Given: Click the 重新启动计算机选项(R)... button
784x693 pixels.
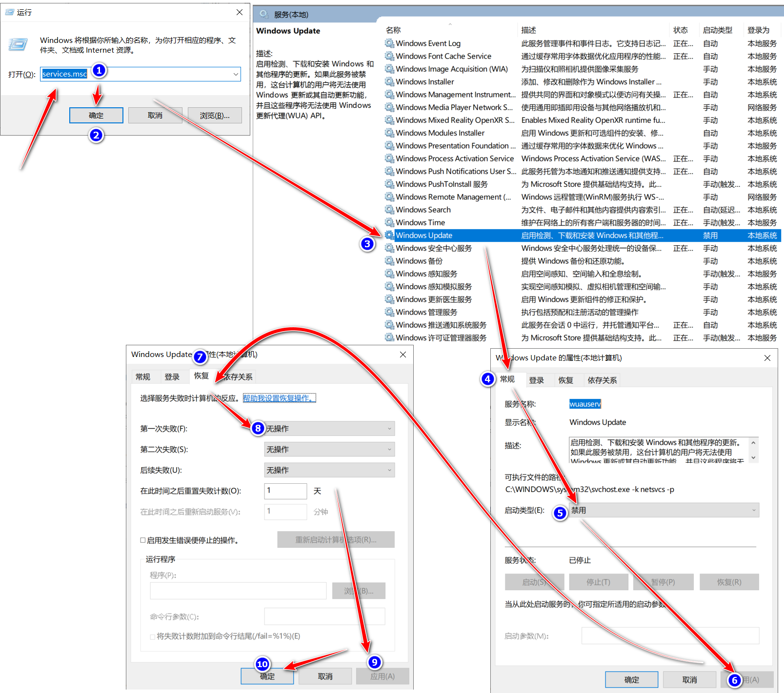Looking at the screenshot, I should coord(336,540).
